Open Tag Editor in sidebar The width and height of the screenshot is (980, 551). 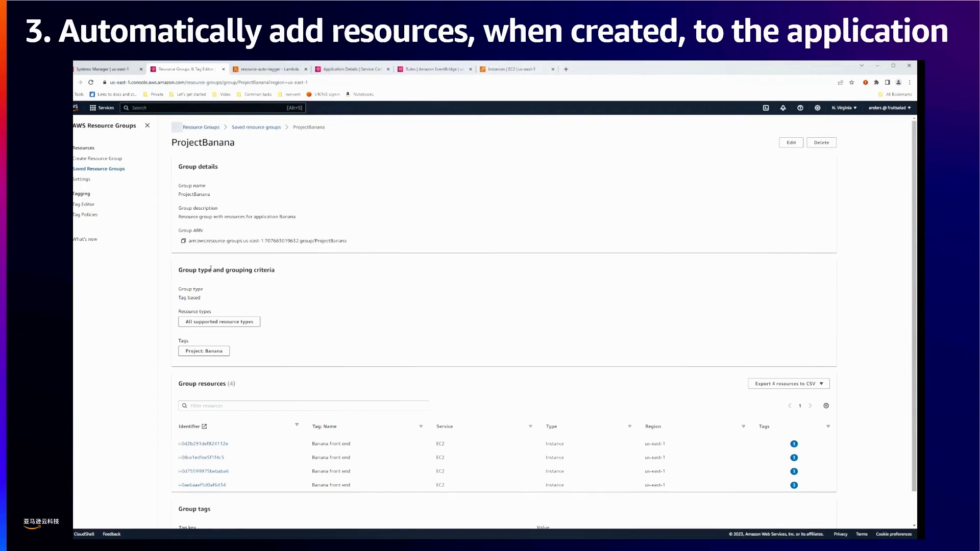coord(84,205)
